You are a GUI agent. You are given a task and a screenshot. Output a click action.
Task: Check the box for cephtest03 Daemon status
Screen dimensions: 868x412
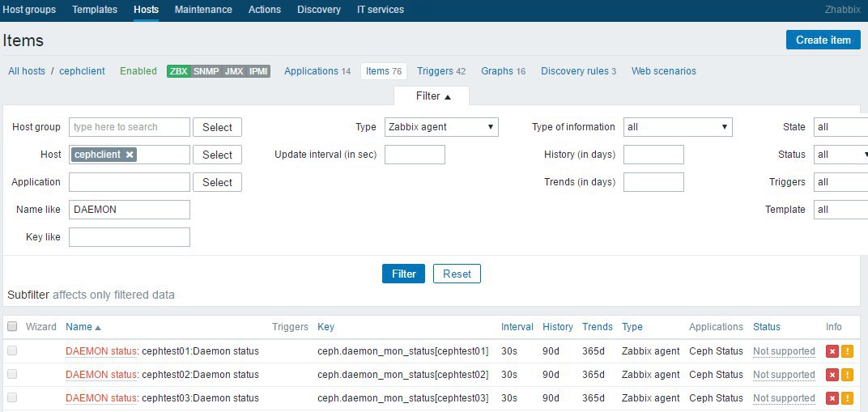pyautogui.click(x=12, y=398)
